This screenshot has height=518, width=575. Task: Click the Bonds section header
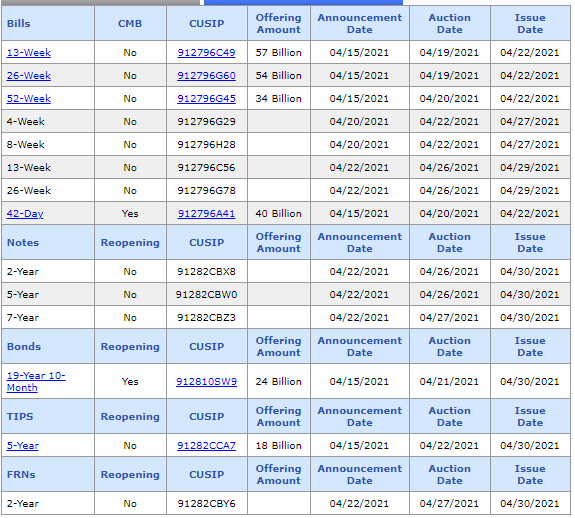pos(24,347)
